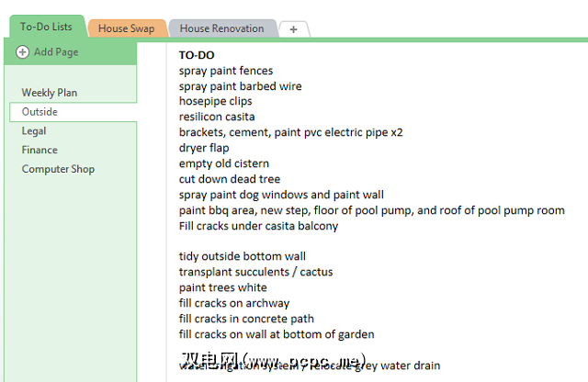588x382 pixels.
Task: Click the 'resilicon casita' line
Action: [217, 118]
